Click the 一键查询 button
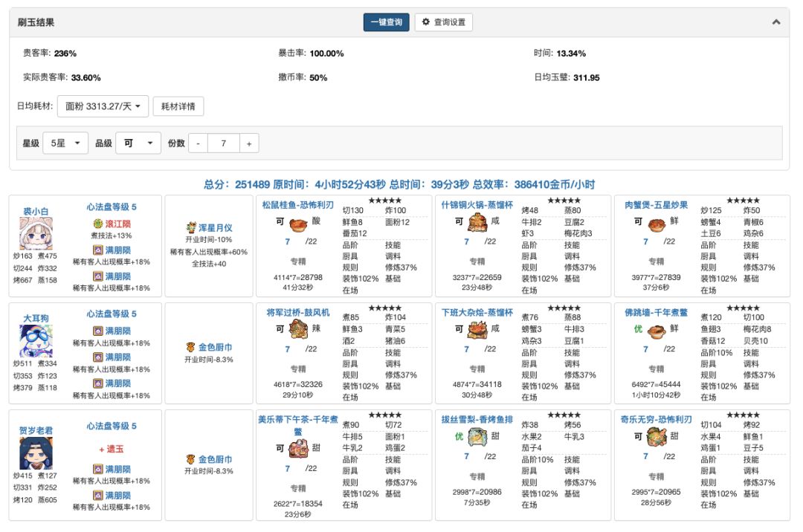The image size is (803, 532). pos(386,22)
